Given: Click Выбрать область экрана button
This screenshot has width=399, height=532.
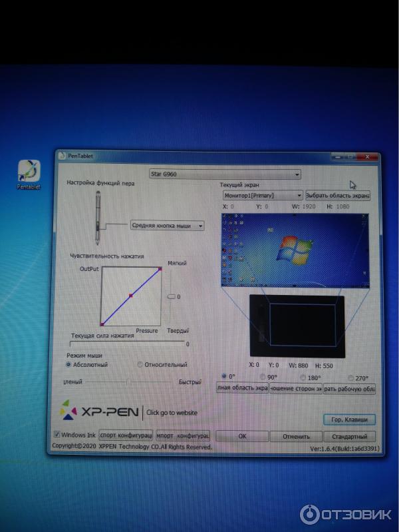Looking at the screenshot, I should coord(338,196).
